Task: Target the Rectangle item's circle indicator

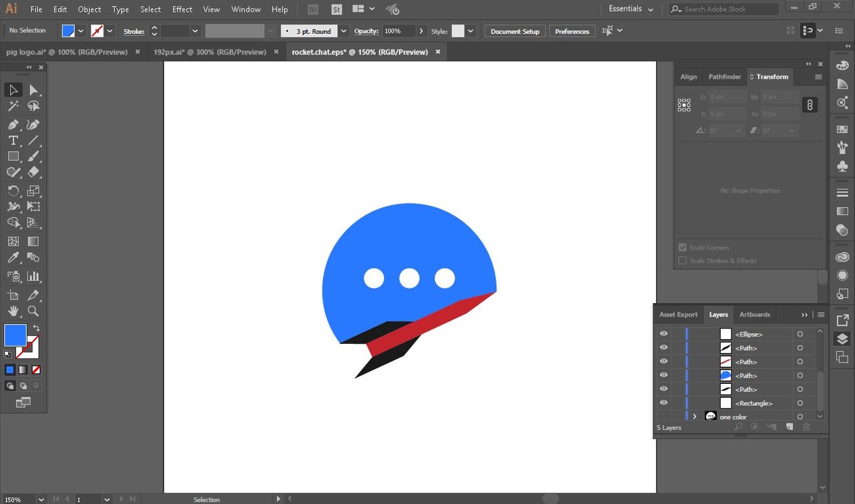Action: [800, 403]
